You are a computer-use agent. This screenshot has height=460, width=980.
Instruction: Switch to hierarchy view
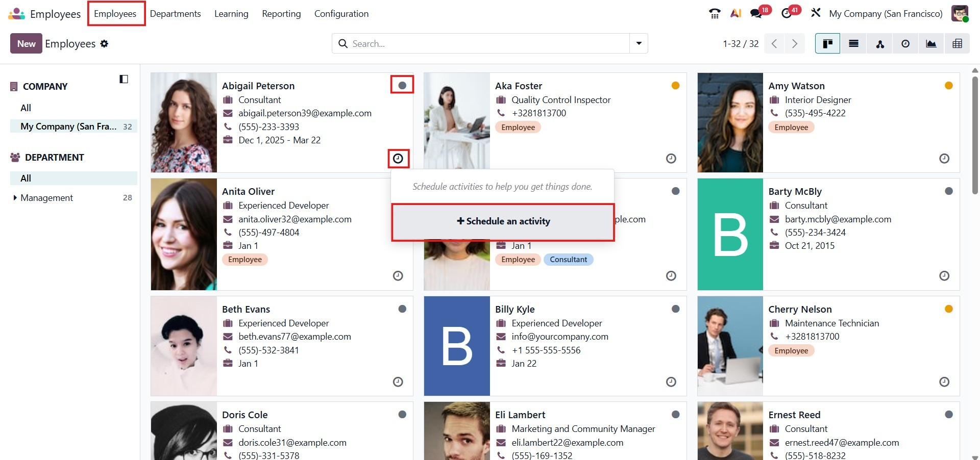pos(879,44)
